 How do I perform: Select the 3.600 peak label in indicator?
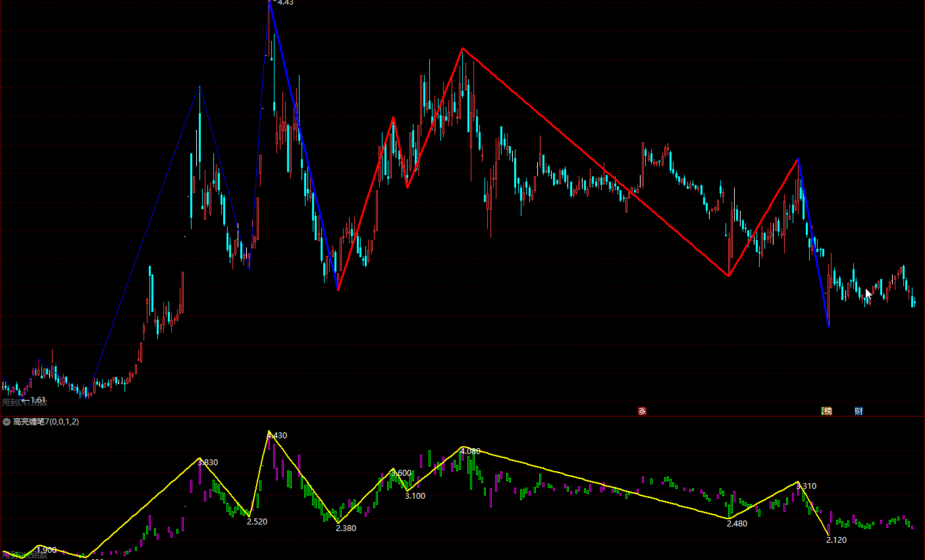click(x=401, y=473)
